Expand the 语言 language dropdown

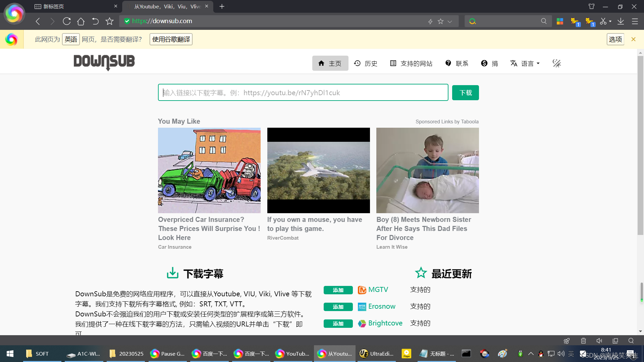coord(525,63)
